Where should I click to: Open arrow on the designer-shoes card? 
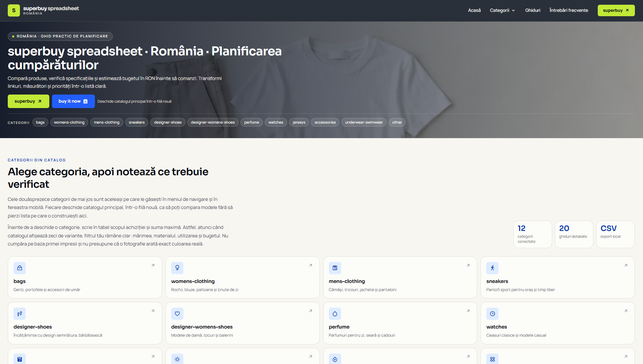click(153, 311)
